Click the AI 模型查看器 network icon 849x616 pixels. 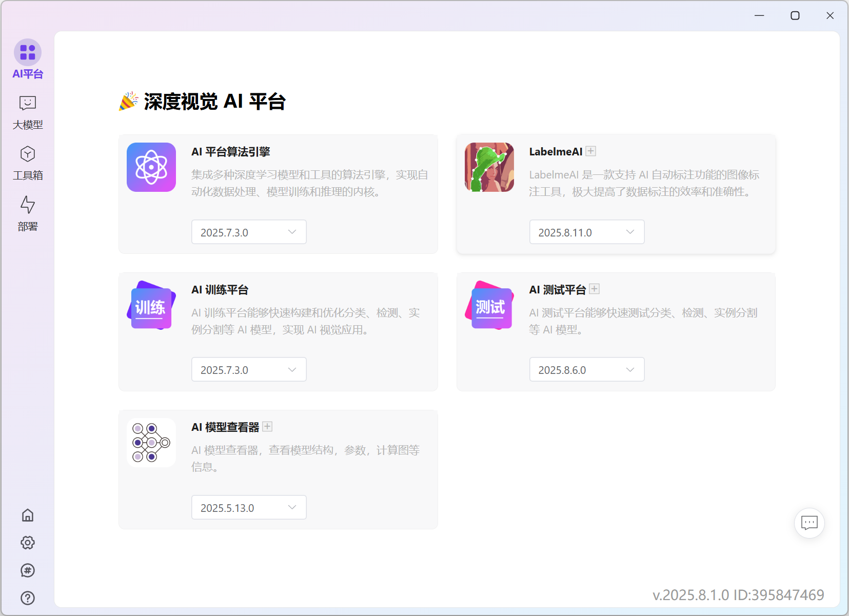pos(151,443)
